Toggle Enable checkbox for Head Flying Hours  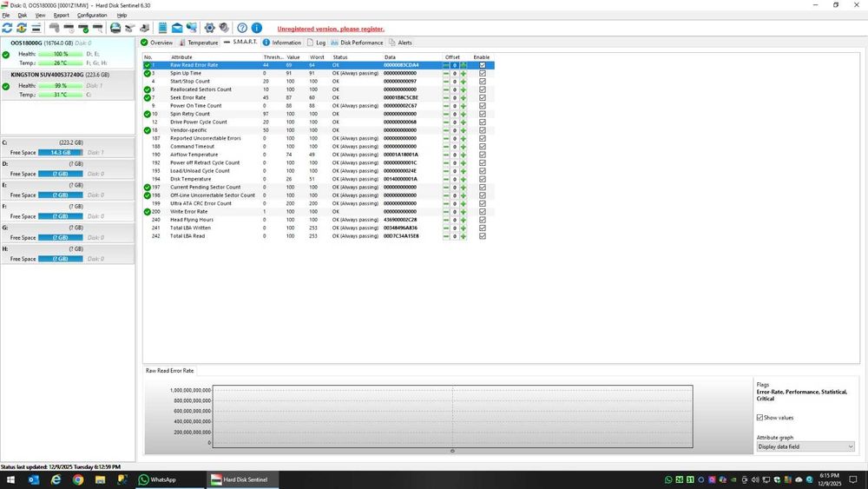(482, 220)
